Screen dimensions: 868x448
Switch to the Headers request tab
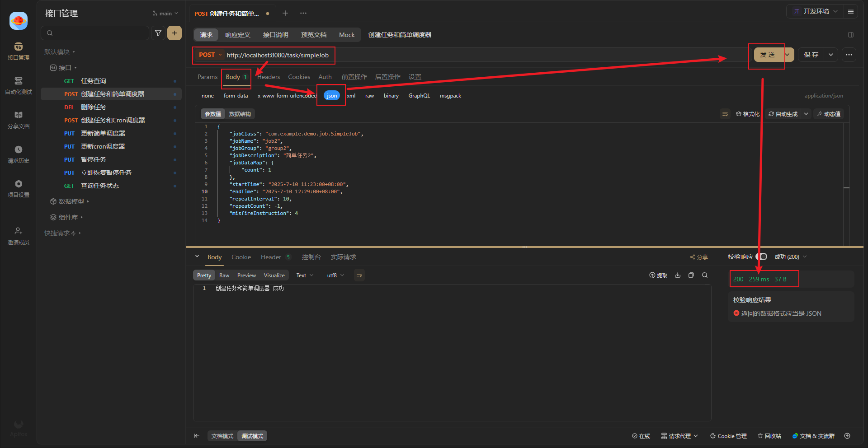click(269, 77)
